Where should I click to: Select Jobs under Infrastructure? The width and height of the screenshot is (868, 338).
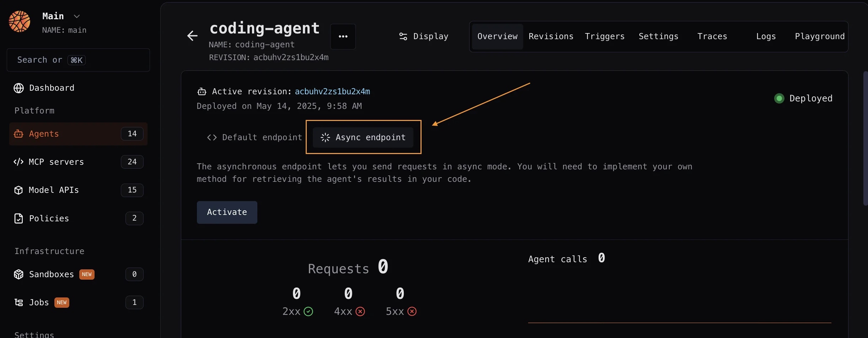39,302
